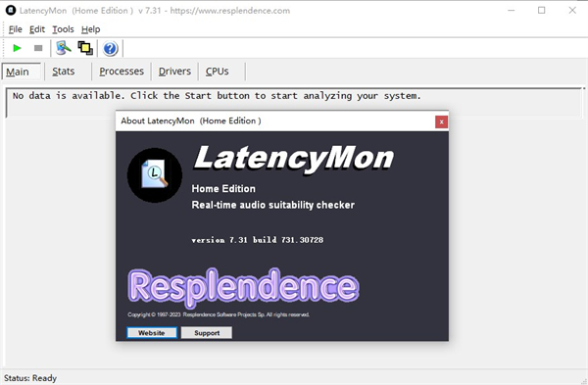The image size is (588, 385).
Task: Click the copyright notice text
Action: [219, 314]
